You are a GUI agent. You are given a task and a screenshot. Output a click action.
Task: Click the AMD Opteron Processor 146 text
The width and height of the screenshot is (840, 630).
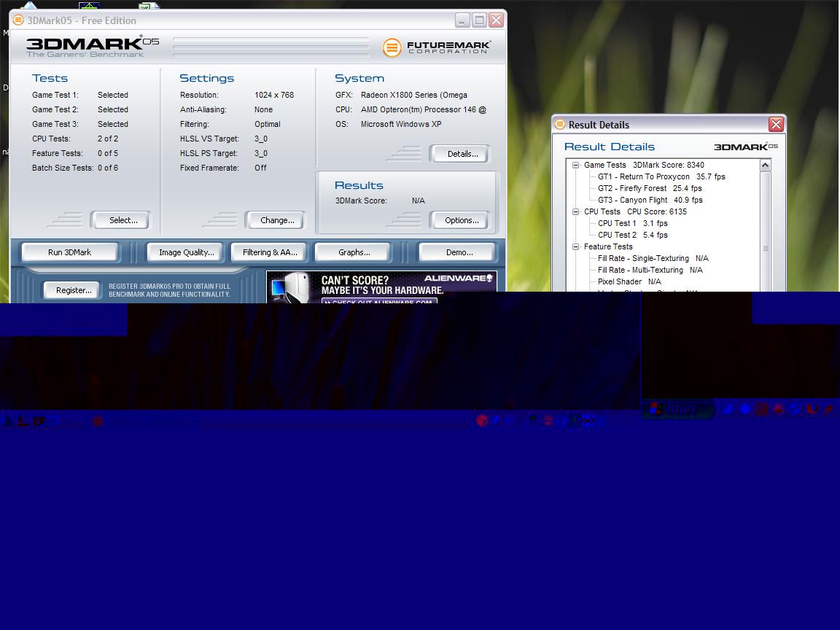point(423,109)
